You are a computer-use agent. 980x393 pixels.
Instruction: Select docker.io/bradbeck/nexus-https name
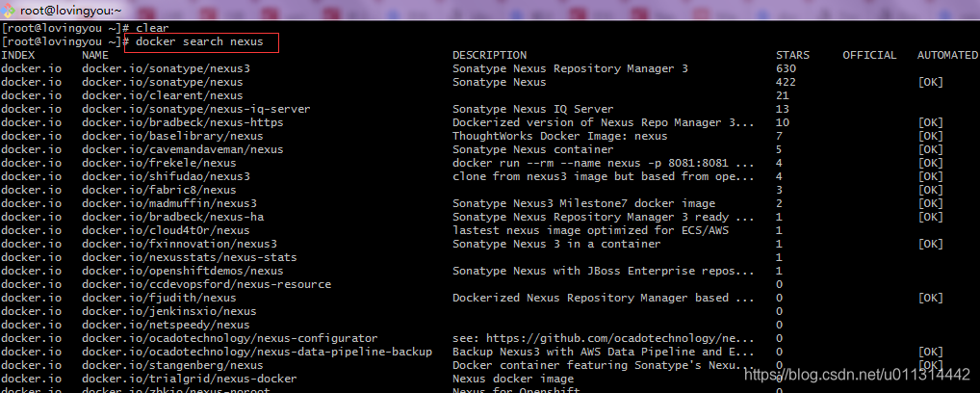pyautogui.click(x=183, y=122)
